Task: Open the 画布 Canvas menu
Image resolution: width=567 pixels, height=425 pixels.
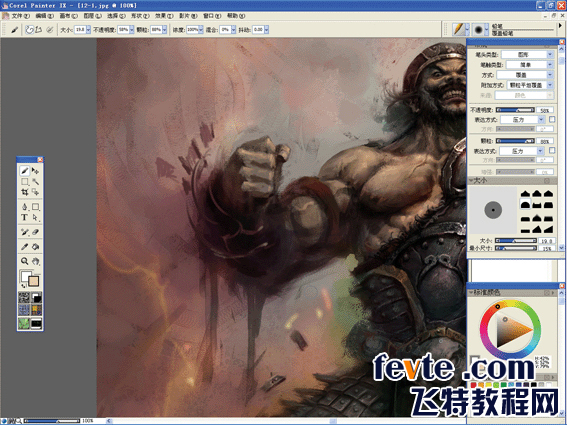Action: pos(69,16)
